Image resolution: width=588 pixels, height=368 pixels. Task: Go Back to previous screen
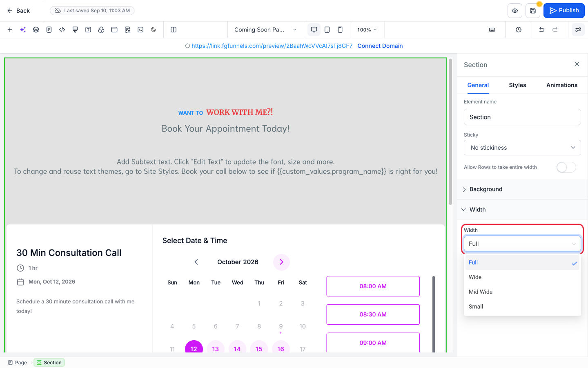point(18,11)
